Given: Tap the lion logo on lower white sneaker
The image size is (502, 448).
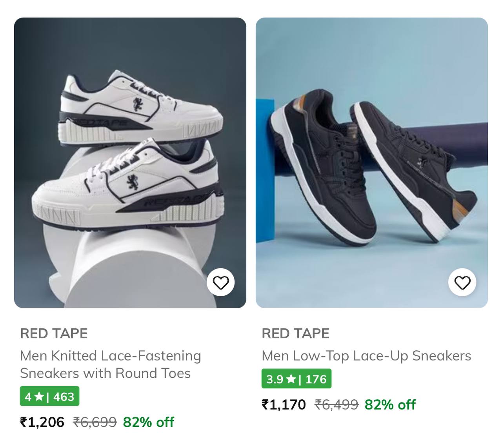Looking at the screenshot, I should 133,182.
